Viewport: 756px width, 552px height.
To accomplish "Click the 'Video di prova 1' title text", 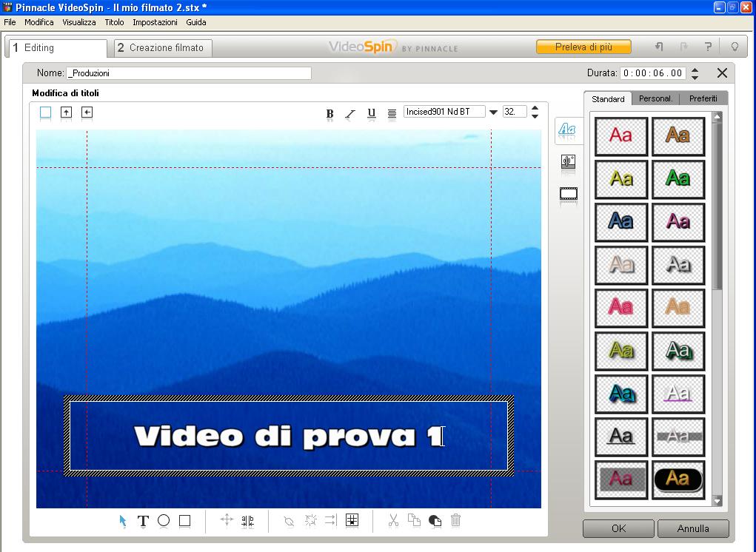I will tap(288, 437).
